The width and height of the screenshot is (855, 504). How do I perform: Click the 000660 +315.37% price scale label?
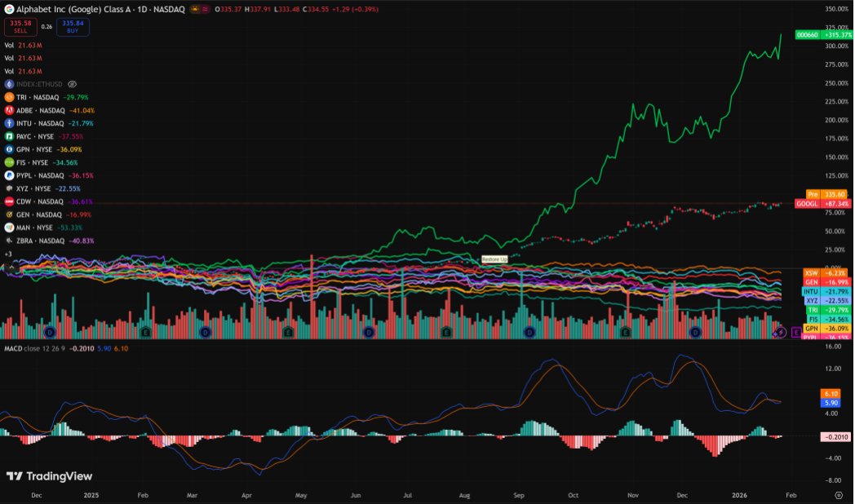tap(824, 35)
